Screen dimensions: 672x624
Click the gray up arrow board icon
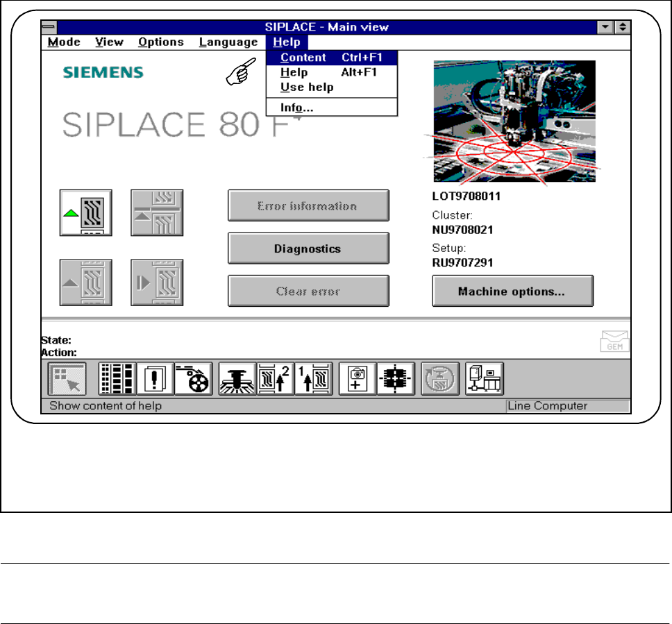(85, 283)
